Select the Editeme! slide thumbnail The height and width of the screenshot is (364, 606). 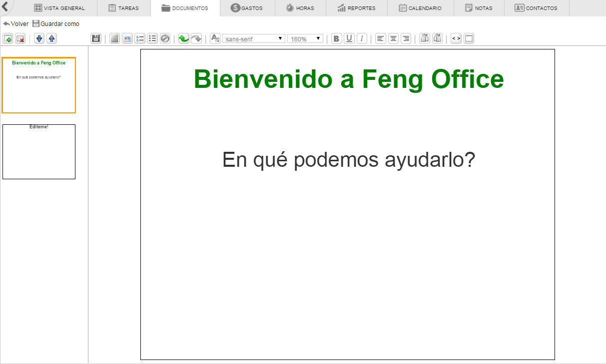39,152
